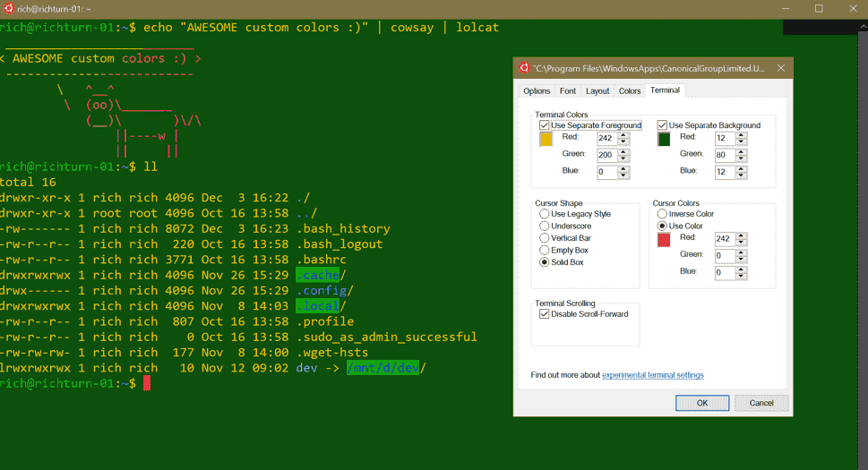The width and height of the screenshot is (868, 470).
Task: Increase background Red with up arrow
Action: (x=741, y=135)
